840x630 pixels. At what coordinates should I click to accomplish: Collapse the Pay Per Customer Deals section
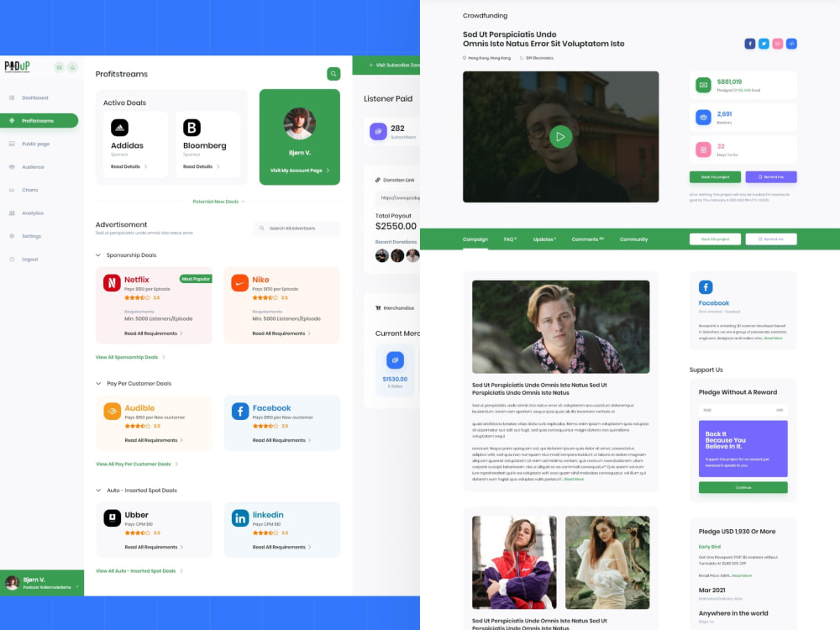click(98, 384)
